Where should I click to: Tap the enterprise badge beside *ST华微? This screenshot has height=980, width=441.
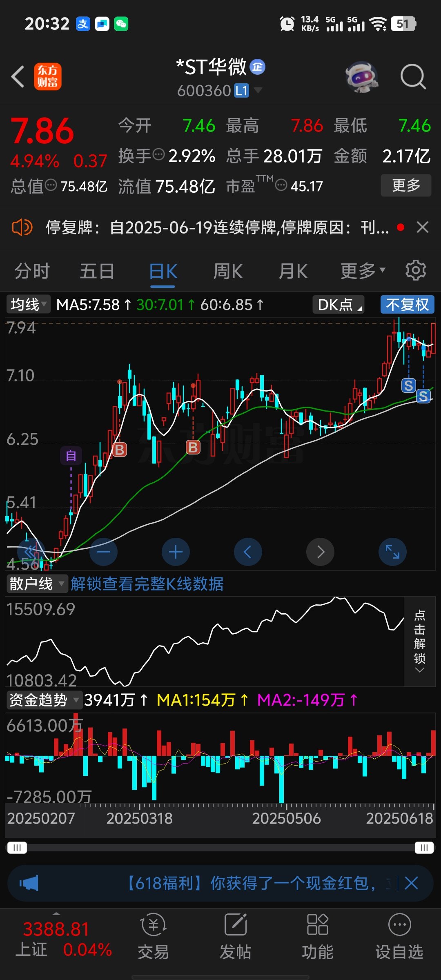[x=258, y=67]
